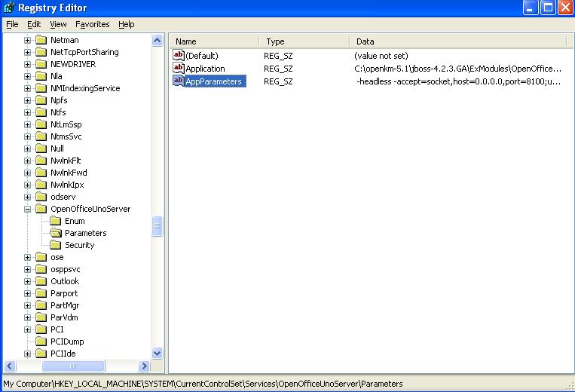Click the Enum subkey folder icon
575x392 pixels.
click(55, 221)
